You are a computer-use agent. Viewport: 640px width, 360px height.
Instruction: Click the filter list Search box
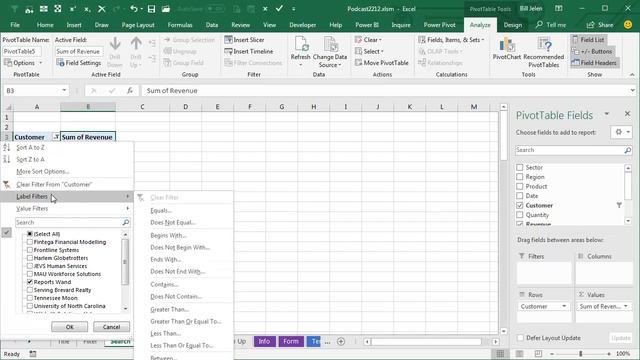click(73, 222)
